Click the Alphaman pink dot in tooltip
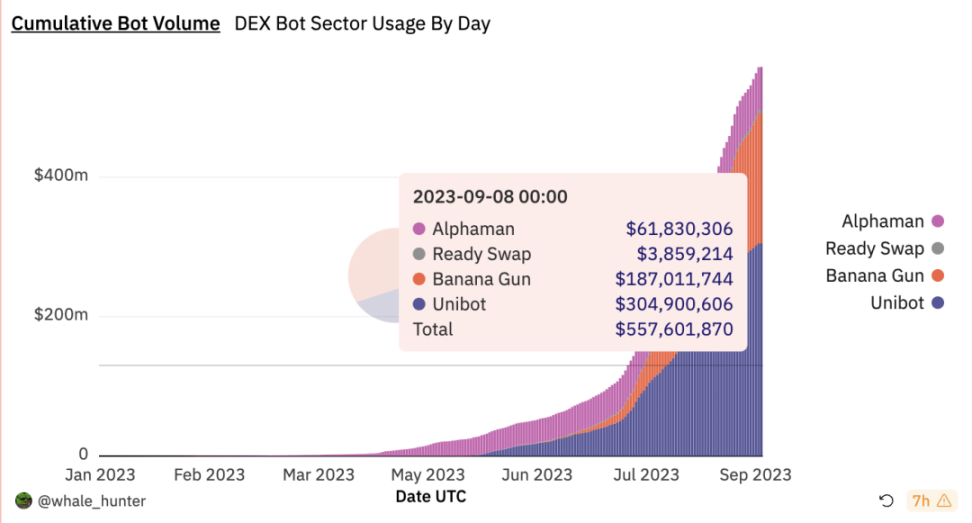 coord(419,229)
